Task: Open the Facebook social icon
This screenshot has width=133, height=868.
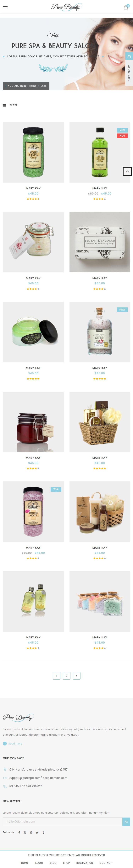Action: pyautogui.click(x=19, y=832)
